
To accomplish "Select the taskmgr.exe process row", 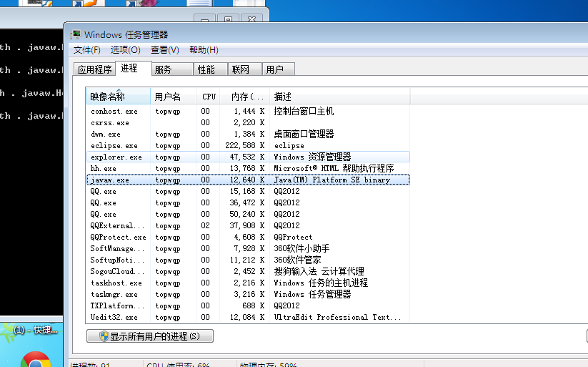I will click(248, 295).
